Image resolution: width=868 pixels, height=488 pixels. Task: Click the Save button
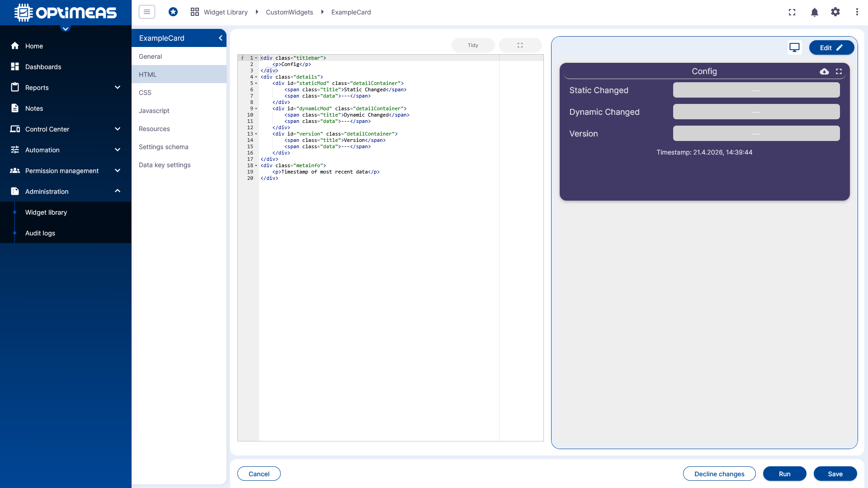pyautogui.click(x=835, y=474)
